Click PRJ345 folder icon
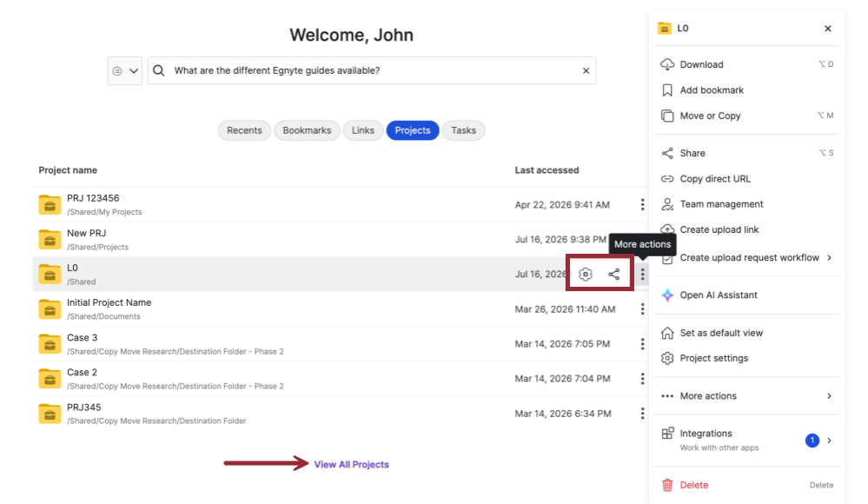This screenshot has width=868, height=504. click(x=50, y=414)
